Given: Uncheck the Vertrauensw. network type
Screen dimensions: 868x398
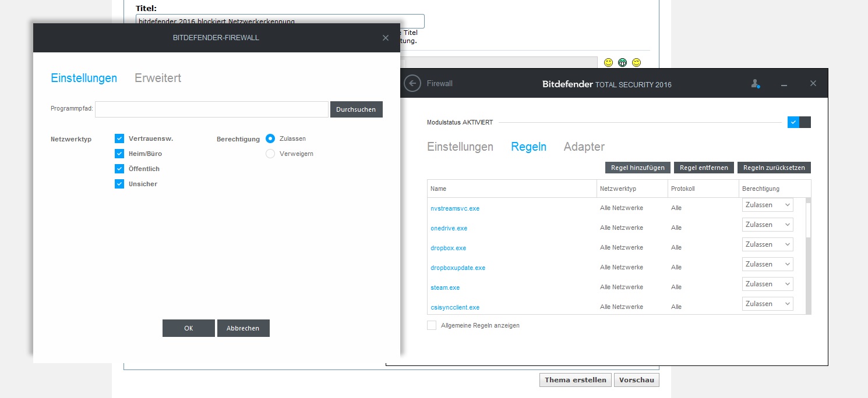Looking at the screenshot, I should coord(119,138).
